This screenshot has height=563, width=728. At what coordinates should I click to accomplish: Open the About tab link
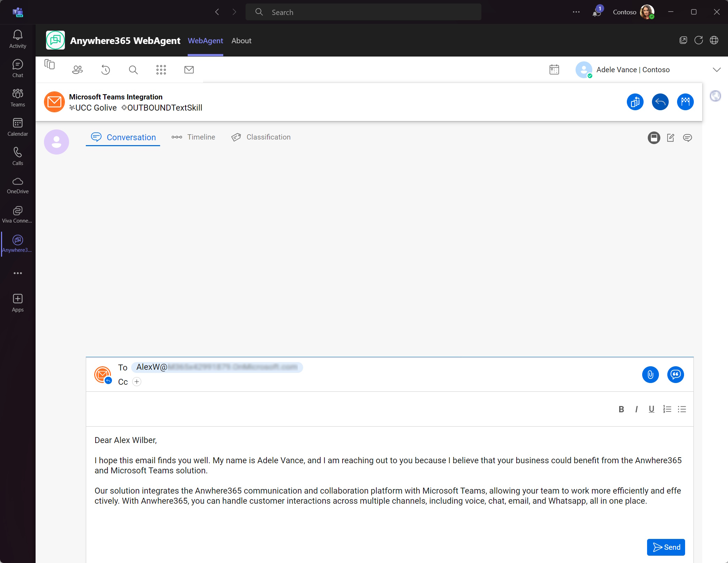point(241,41)
